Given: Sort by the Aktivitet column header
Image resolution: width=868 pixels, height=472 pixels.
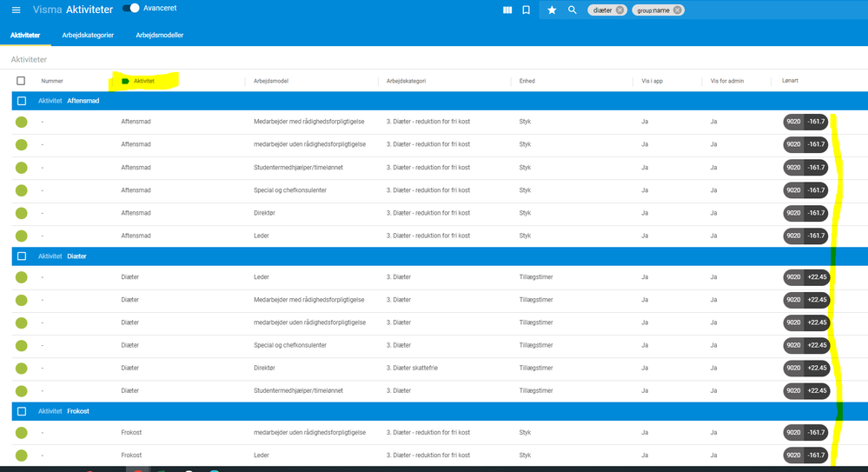Looking at the screenshot, I should tap(144, 81).
